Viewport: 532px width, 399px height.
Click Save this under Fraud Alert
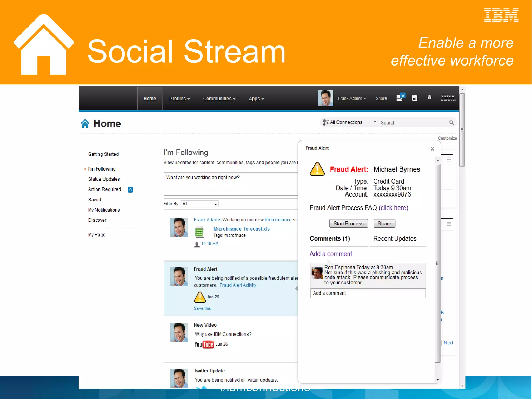pyautogui.click(x=202, y=308)
